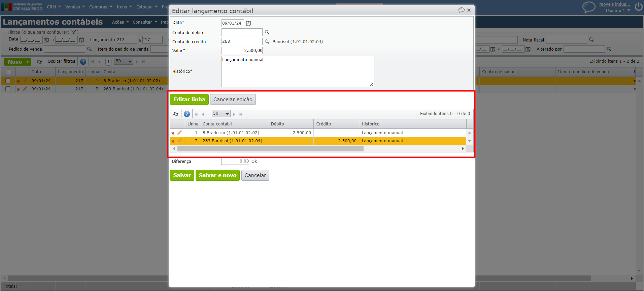Screen dimensions: 644x291
Task: Click inside the Histórico text area
Action: click(298, 71)
